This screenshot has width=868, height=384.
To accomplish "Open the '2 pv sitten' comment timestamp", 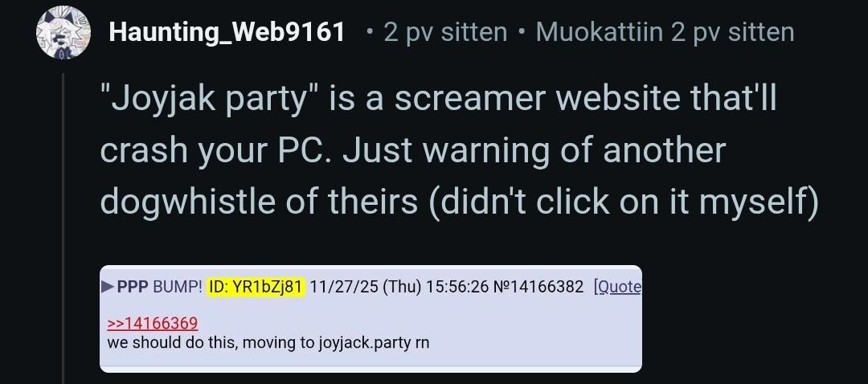I will tap(445, 32).
